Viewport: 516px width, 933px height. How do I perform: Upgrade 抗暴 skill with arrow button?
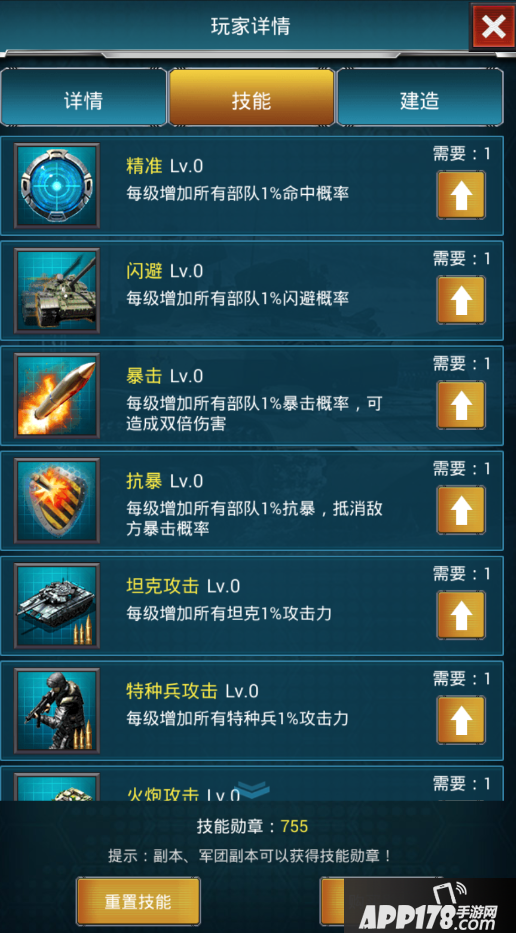tap(461, 510)
